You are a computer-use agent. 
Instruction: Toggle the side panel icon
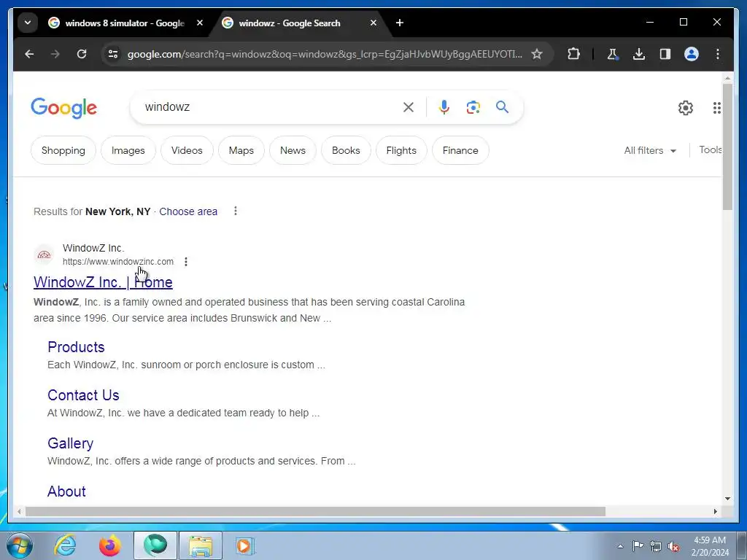(665, 54)
